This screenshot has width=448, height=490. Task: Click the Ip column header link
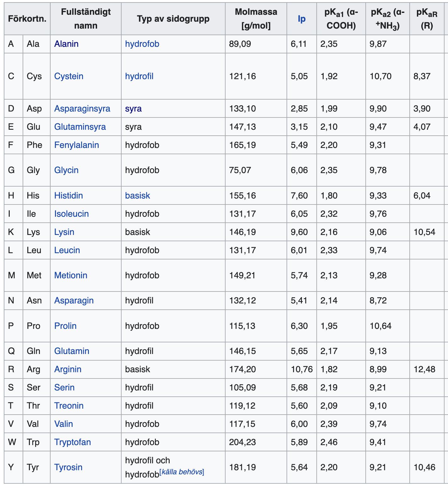click(301, 19)
